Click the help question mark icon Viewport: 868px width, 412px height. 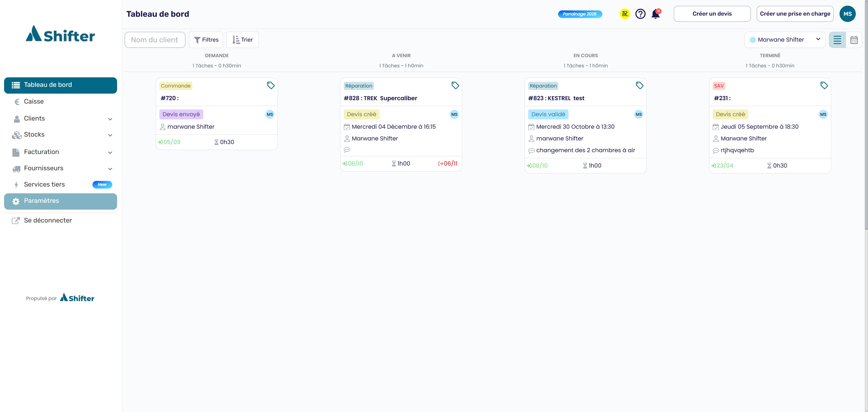click(x=640, y=14)
